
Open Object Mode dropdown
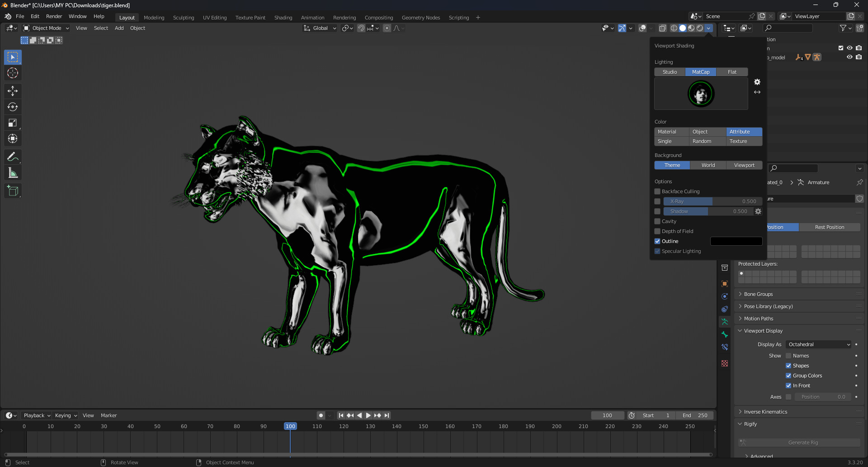[46, 28]
